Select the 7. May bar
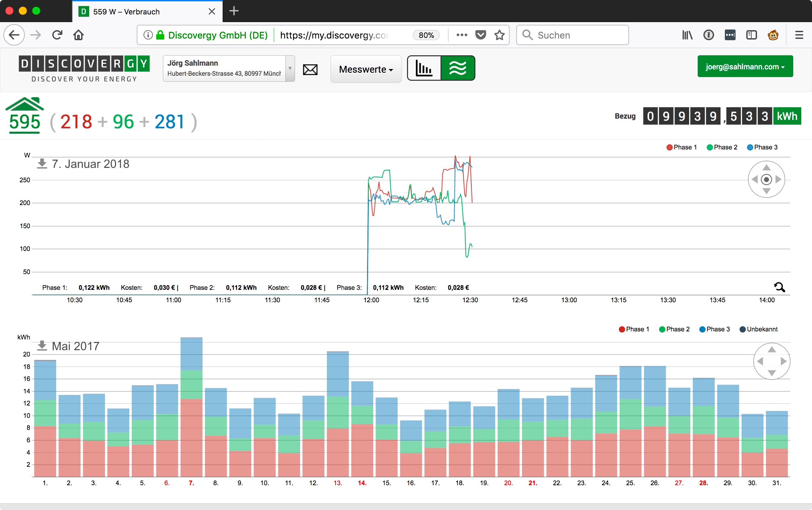Image resolution: width=812 pixels, height=510 pixels. [x=191, y=407]
